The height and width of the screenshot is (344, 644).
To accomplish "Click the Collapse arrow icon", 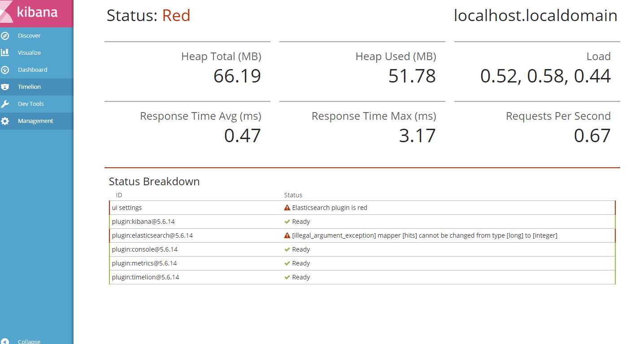I will (x=5, y=341).
